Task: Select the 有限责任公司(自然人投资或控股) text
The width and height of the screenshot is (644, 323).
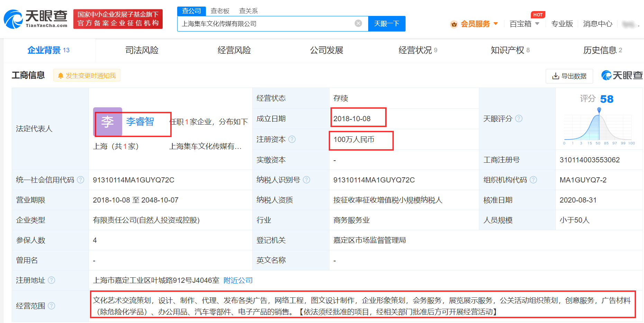Action: [x=146, y=220]
